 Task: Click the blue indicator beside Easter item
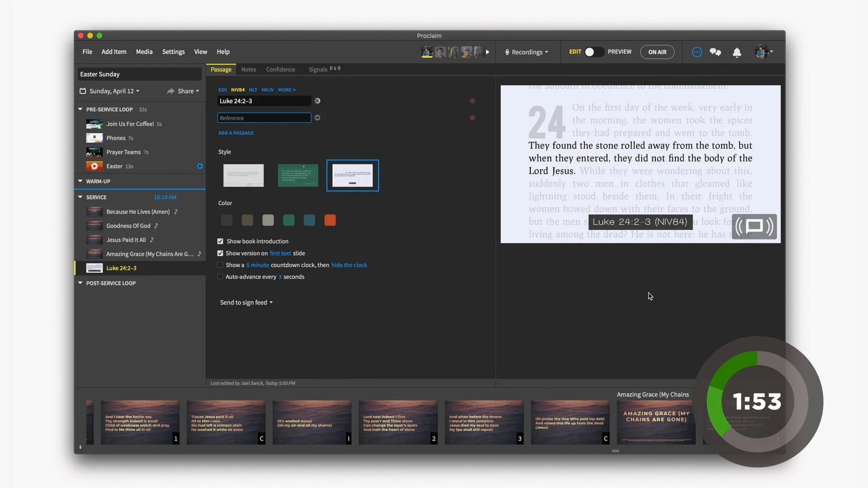[200, 166]
